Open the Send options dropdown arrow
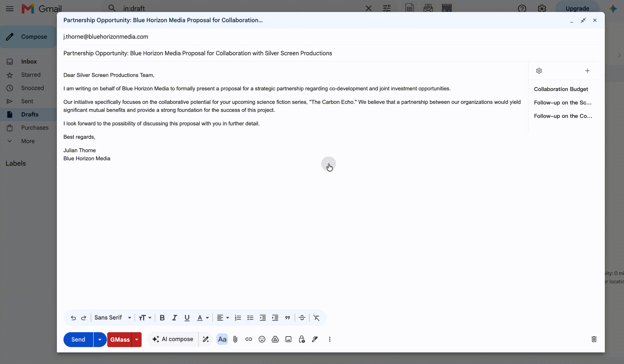This screenshot has width=624, height=364. pyautogui.click(x=100, y=340)
